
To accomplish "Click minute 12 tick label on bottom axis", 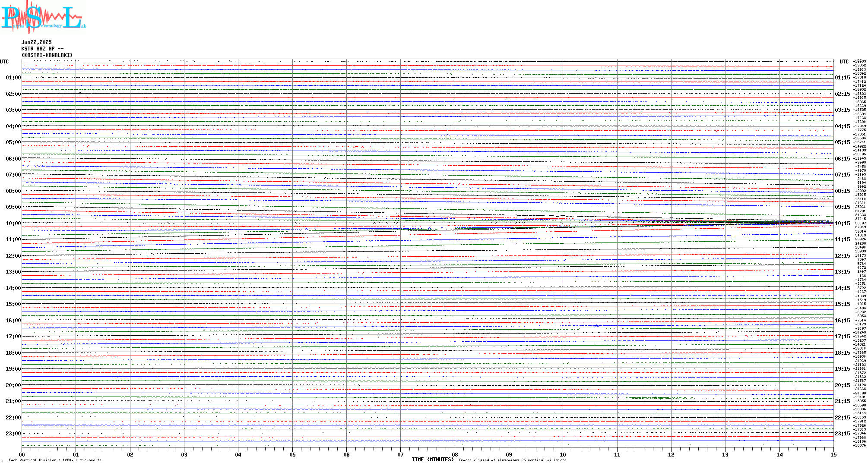I will (x=671, y=454).
